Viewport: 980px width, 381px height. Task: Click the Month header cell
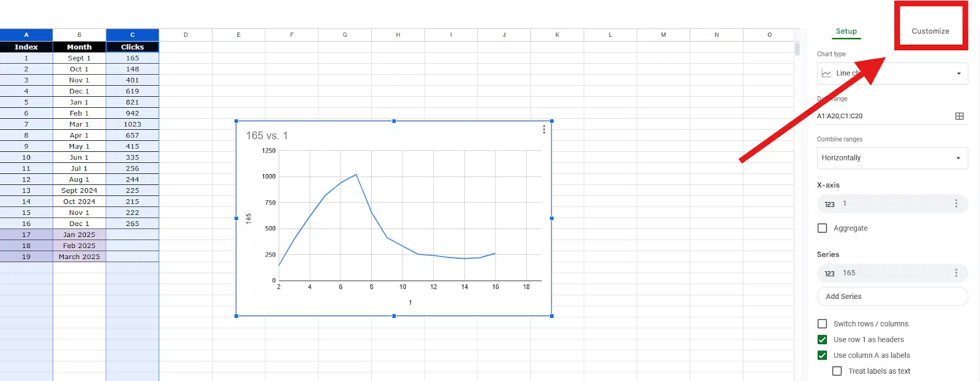pyautogui.click(x=80, y=47)
